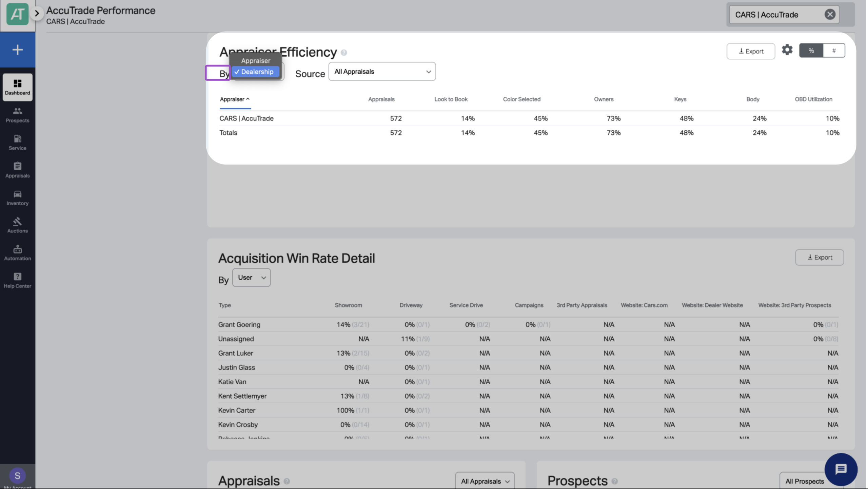Open the chat support bubble
The width and height of the screenshot is (868, 489).
(841, 470)
